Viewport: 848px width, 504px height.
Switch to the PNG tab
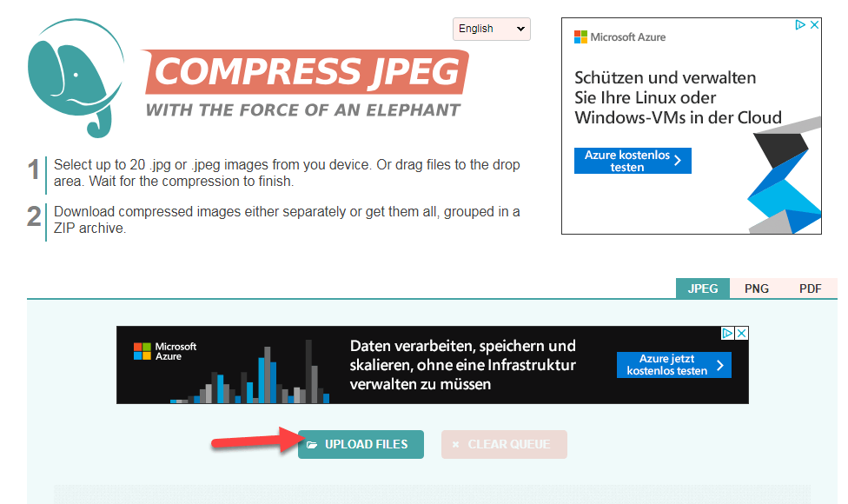[x=756, y=288]
